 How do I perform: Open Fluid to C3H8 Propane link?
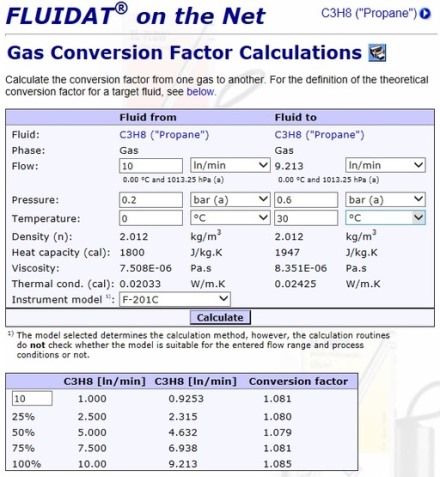tap(319, 135)
